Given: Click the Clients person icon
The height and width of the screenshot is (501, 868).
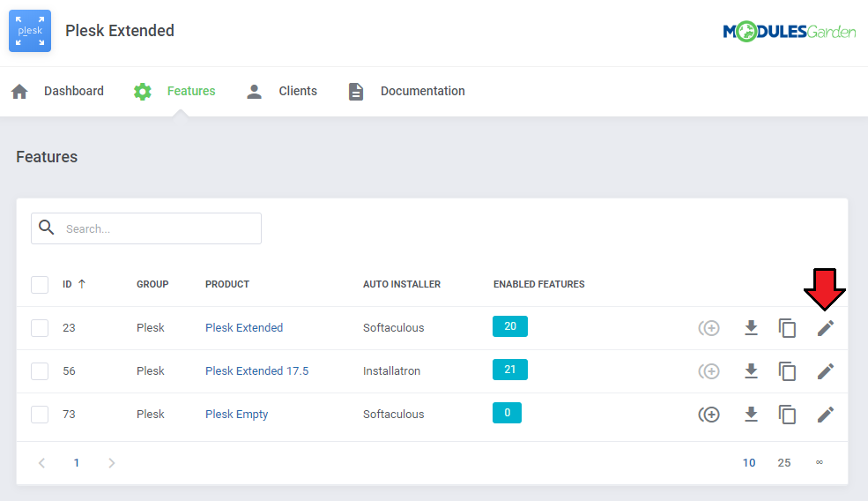Looking at the screenshot, I should click(254, 92).
